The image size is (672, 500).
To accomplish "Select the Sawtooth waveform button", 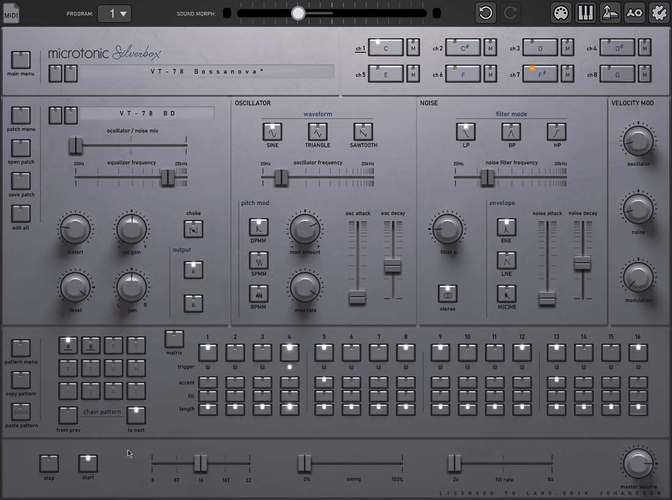I will pyautogui.click(x=363, y=132).
